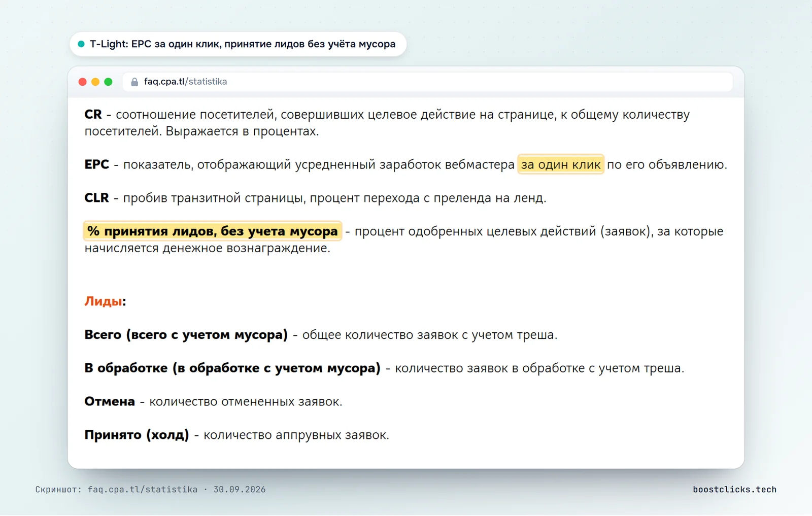Click the highlighted phrase 'за один клик'
This screenshot has width=812, height=516.
click(561, 164)
